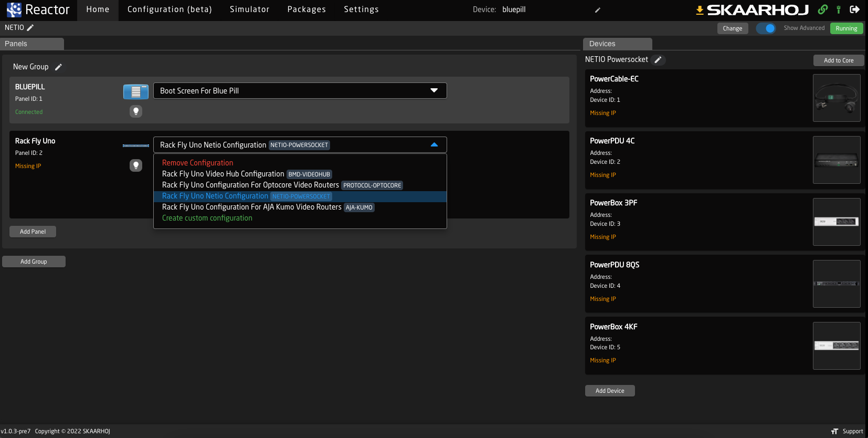Click the BLUEPILL panel thumbnail icon
The image size is (868, 438).
[x=136, y=92]
